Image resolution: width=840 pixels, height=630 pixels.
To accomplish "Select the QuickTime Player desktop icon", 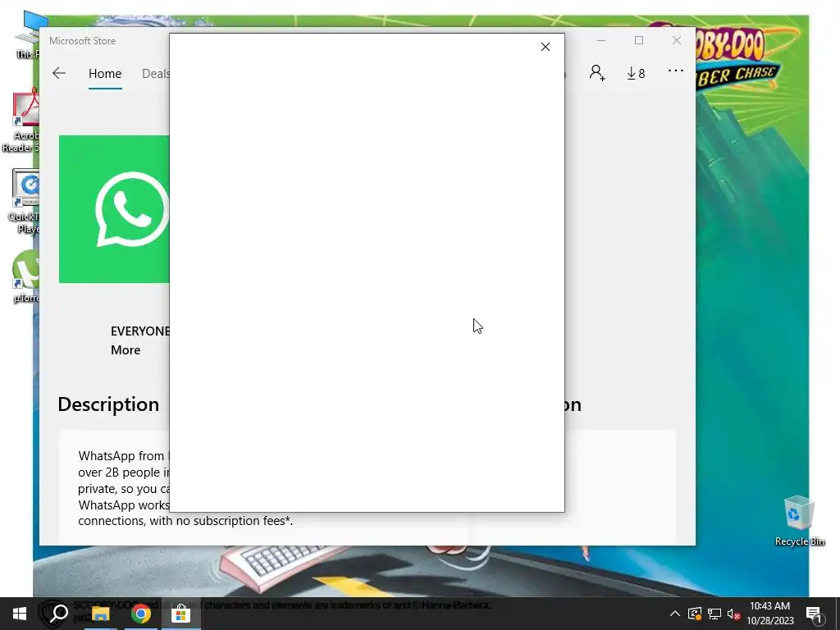I will [24, 202].
